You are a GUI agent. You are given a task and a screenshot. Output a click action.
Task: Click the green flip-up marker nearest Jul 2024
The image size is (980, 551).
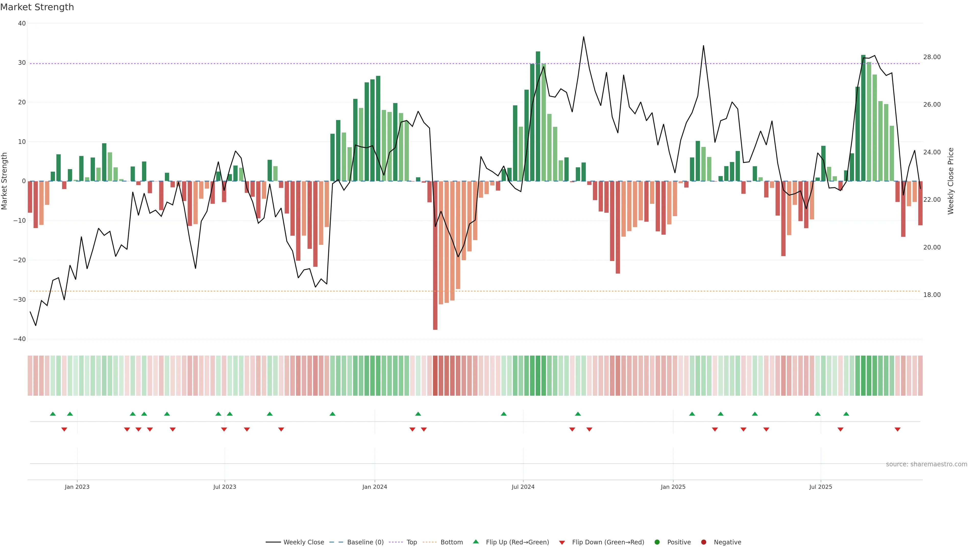pyautogui.click(x=504, y=414)
